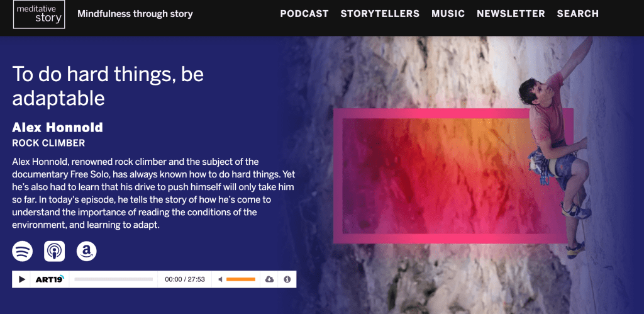Image resolution: width=644 pixels, height=314 pixels.
Task: Play the episode audio
Action: (21, 279)
